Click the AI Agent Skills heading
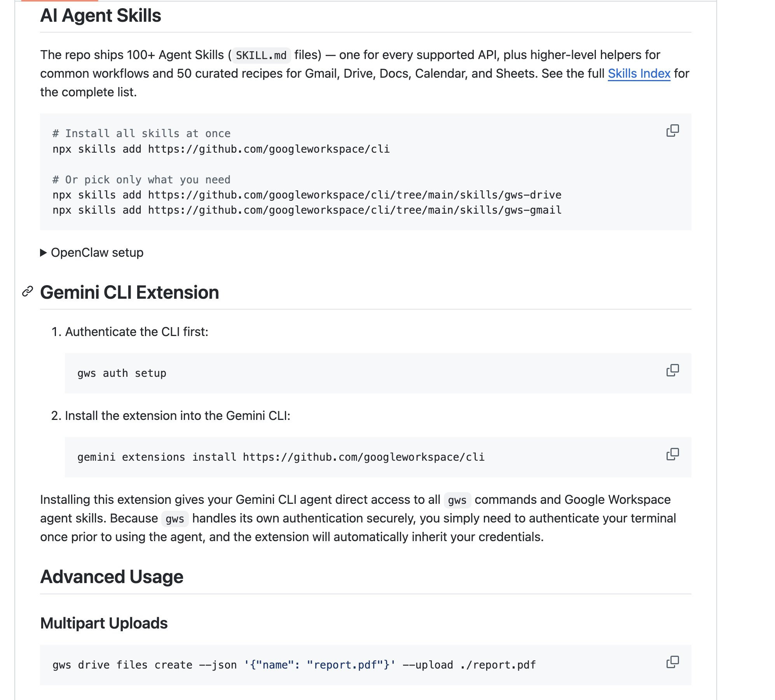This screenshot has height=700, width=775. [100, 16]
